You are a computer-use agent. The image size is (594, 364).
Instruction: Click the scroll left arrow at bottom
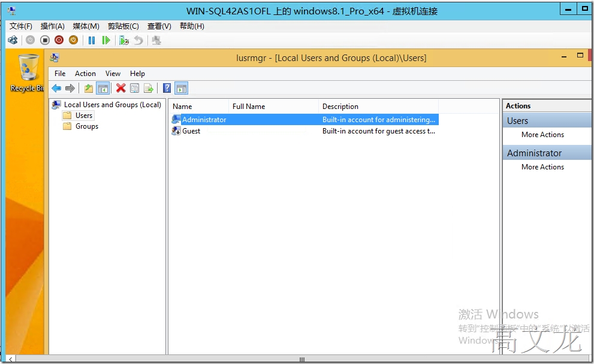pyautogui.click(x=11, y=359)
